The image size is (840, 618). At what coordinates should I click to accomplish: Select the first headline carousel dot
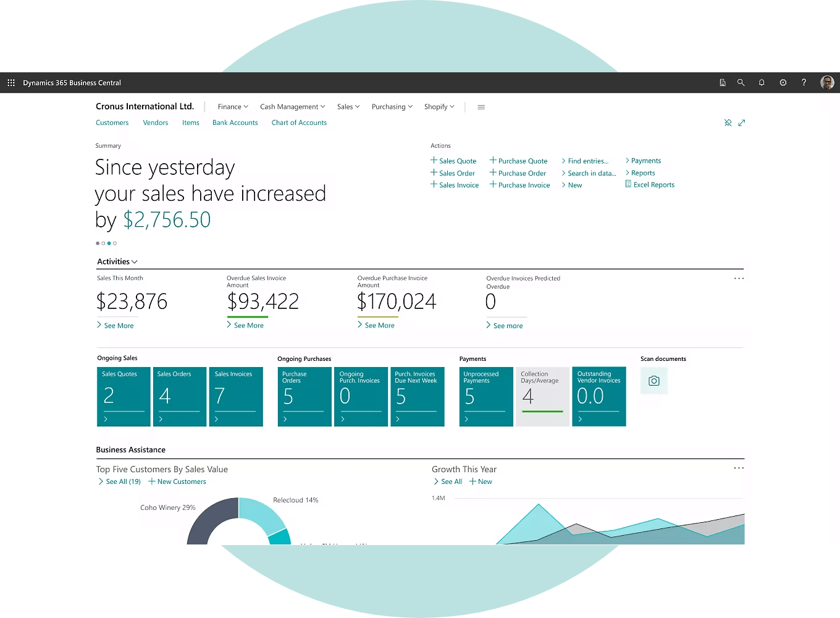coord(98,243)
